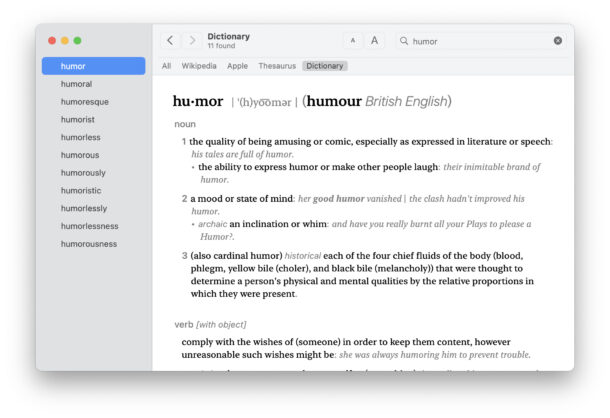
Task: Switch to the Wikipedia tab
Action: point(199,66)
